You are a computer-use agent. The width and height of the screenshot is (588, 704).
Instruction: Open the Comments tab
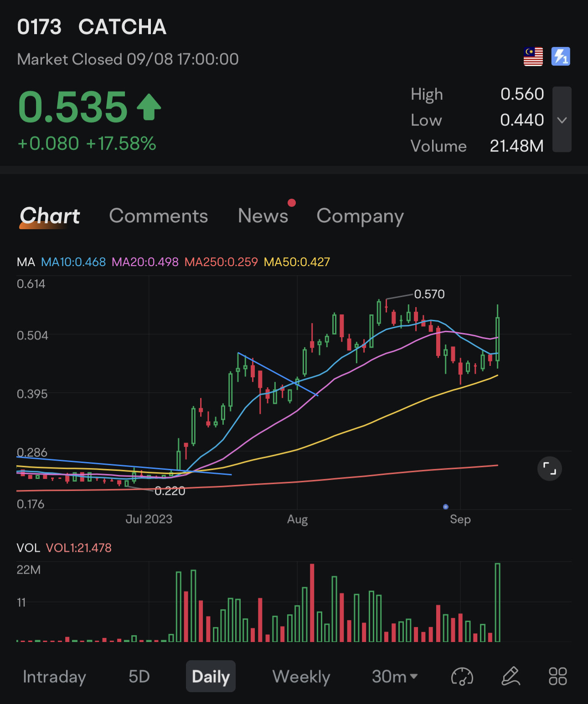[x=159, y=216]
